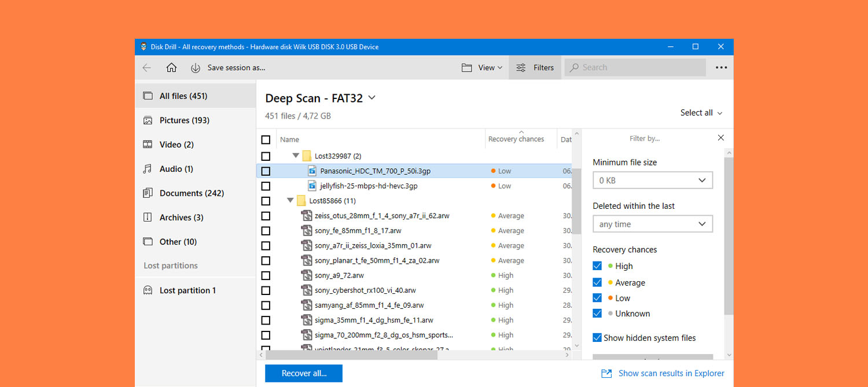868x387 pixels.
Task: Click the search magnifier icon
Action: (x=574, y=68)
